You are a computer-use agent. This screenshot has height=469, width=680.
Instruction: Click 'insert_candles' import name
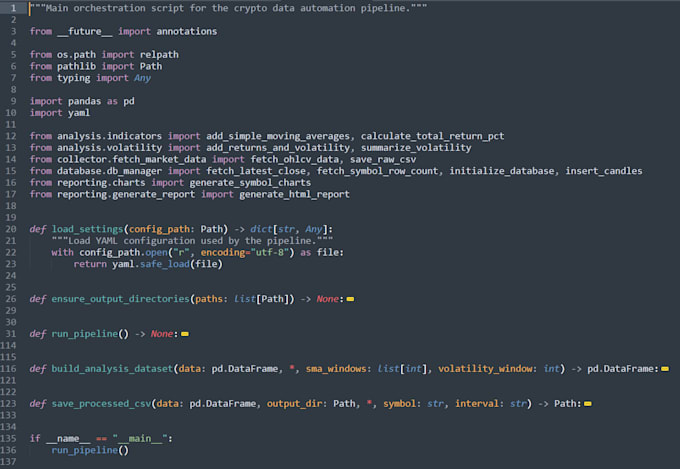coord(604,171)
